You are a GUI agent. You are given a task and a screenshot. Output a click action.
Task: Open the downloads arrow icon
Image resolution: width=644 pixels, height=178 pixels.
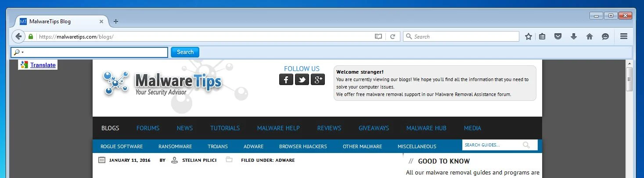(x=574, y=37)
